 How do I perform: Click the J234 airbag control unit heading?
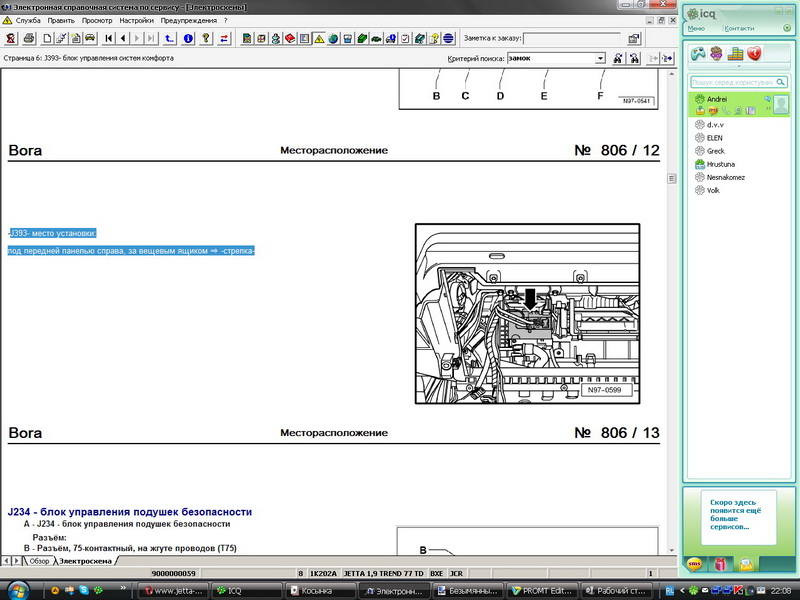130,512
